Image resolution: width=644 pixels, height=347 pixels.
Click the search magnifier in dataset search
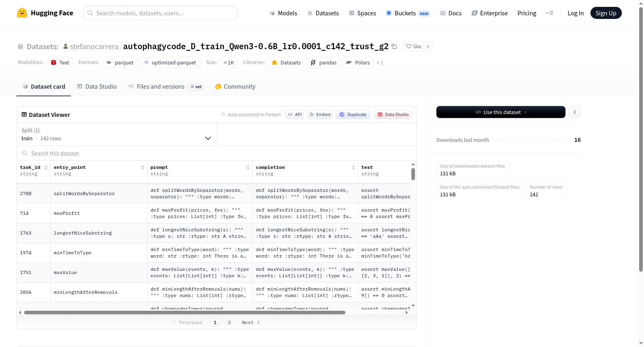coord(25,153)
